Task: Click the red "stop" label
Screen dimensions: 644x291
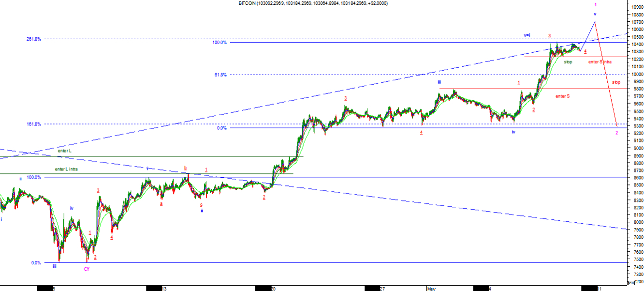Action: (x=616, y=82)
